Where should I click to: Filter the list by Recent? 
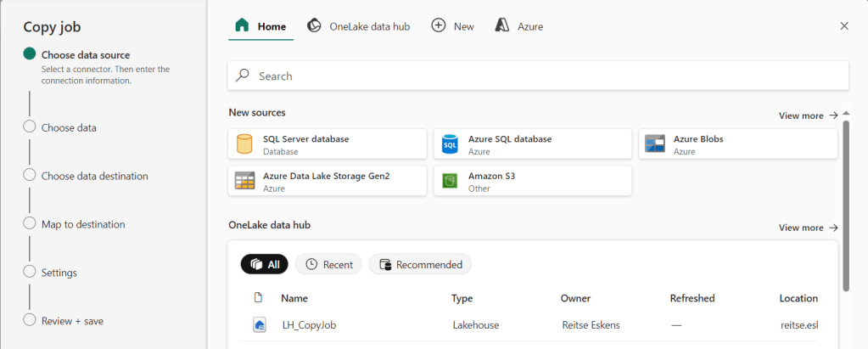[328, 264]
